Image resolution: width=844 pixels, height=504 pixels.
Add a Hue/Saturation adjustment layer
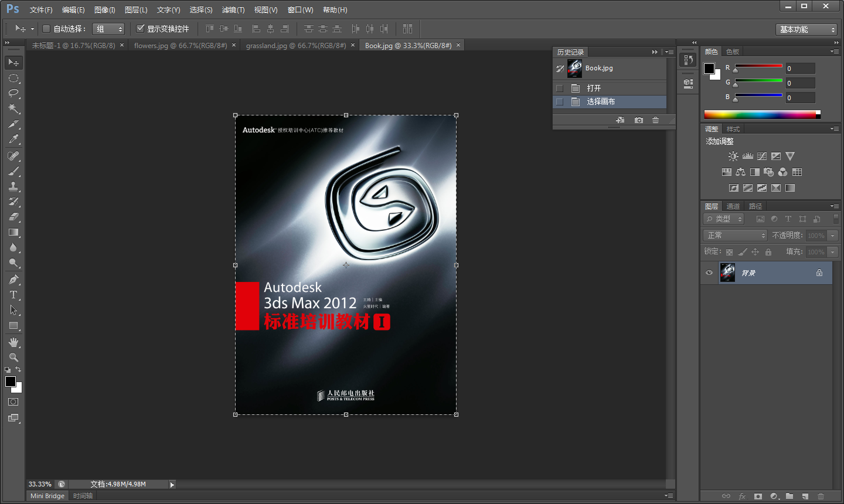727,172
